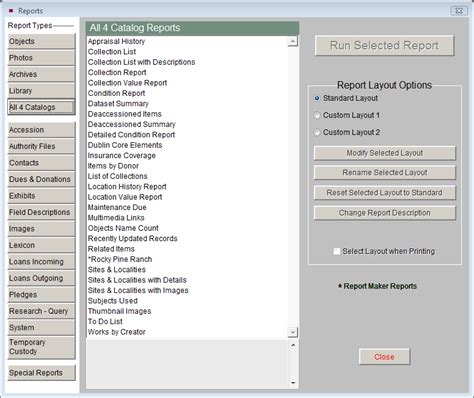This screenshot has height=398, width=474.
Task: Open the Objects report type
Action: [41, 41]
